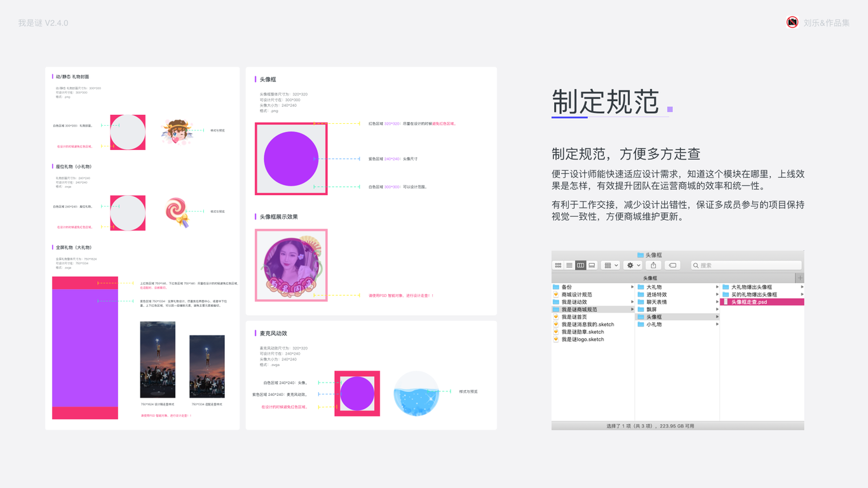
Task: Click the lollipop small gift sample image
Action: coord(176,213)
